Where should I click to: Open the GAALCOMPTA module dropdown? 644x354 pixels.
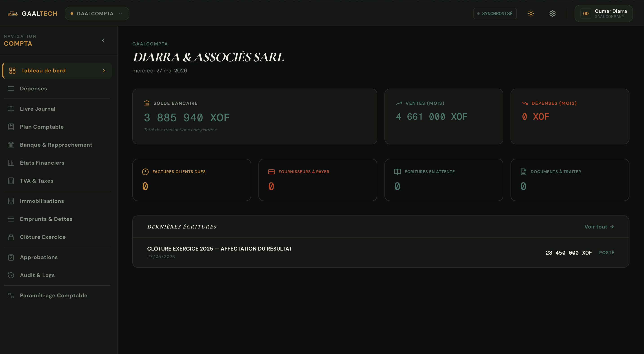click(x=97, y=13)
